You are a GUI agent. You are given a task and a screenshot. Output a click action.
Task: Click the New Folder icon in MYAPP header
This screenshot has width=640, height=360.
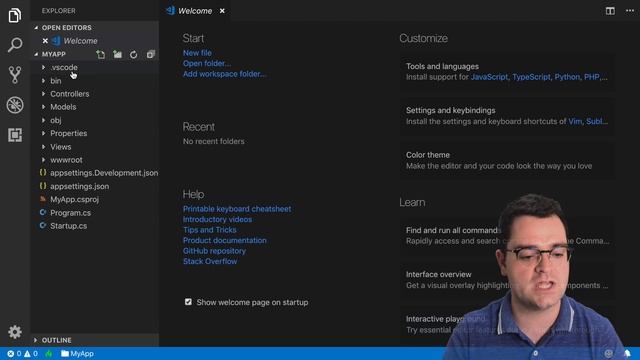pyautogui.click(x=118, y=54)
